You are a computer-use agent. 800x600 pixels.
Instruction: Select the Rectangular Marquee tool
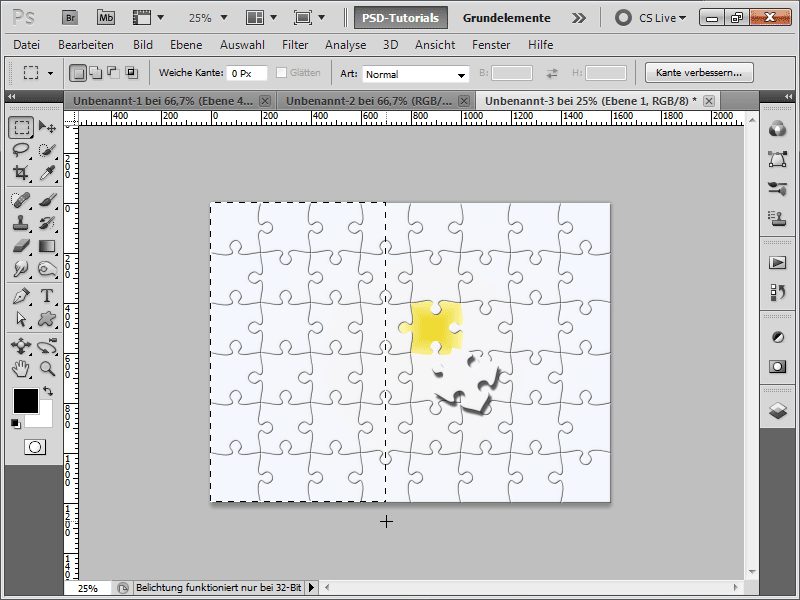(x=21, y=127)
